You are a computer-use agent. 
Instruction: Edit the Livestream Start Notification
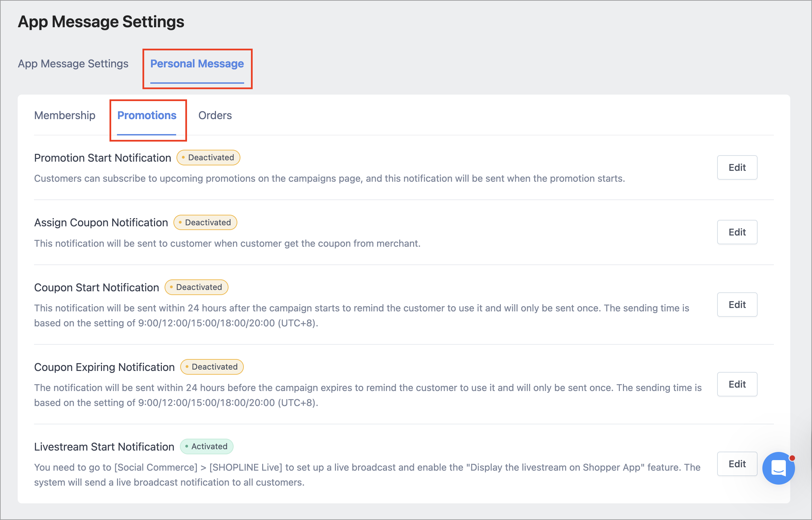point(737,464)
